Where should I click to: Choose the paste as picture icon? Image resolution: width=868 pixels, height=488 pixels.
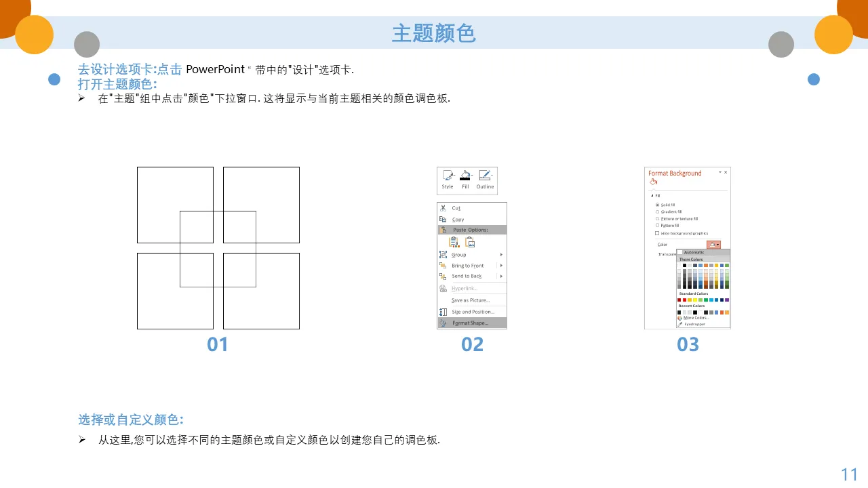[x=470, y=242]
